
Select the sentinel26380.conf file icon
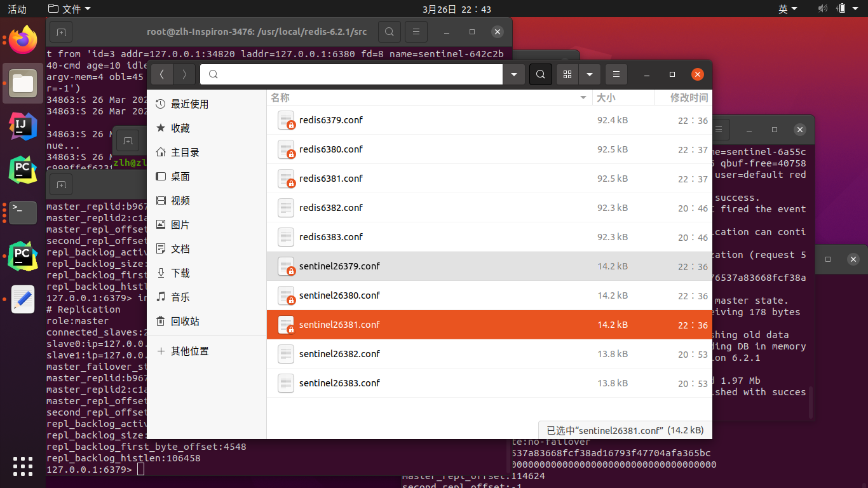tap(287, 295)
